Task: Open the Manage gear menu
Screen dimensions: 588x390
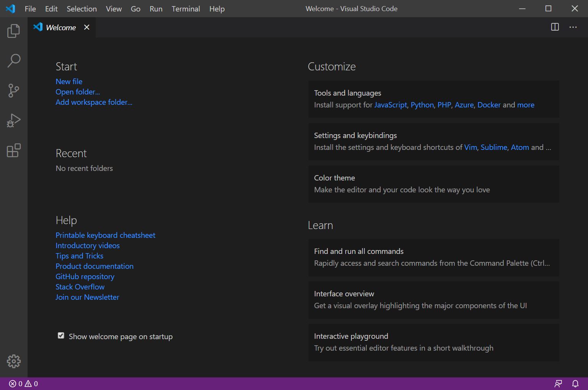Action: coord(14,361)
